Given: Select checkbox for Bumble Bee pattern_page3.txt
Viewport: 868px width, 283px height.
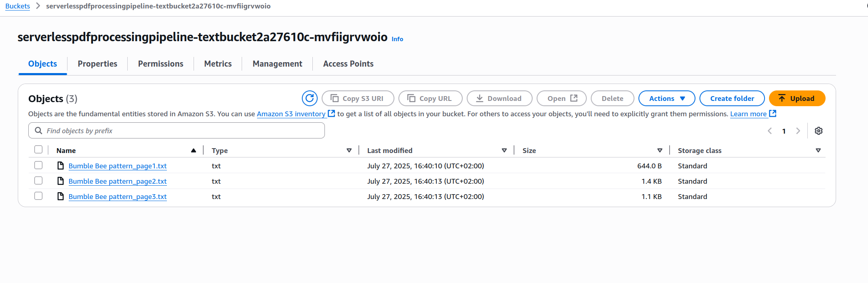Looking at the screenshot, I should 38,195.
